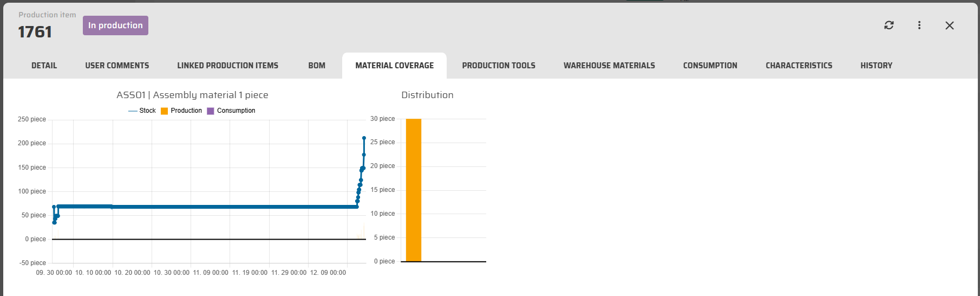Click the orange Distribution bar

point(414,190)
